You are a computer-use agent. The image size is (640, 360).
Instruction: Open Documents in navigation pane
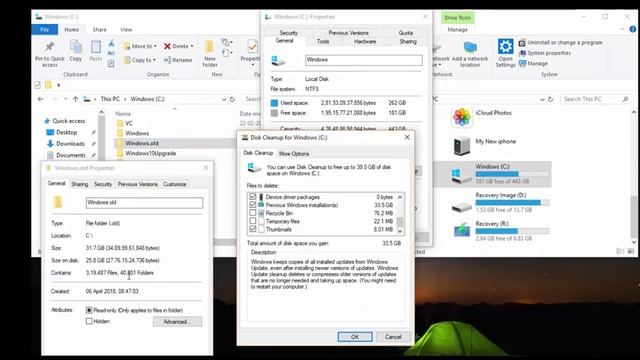[66, 155]
